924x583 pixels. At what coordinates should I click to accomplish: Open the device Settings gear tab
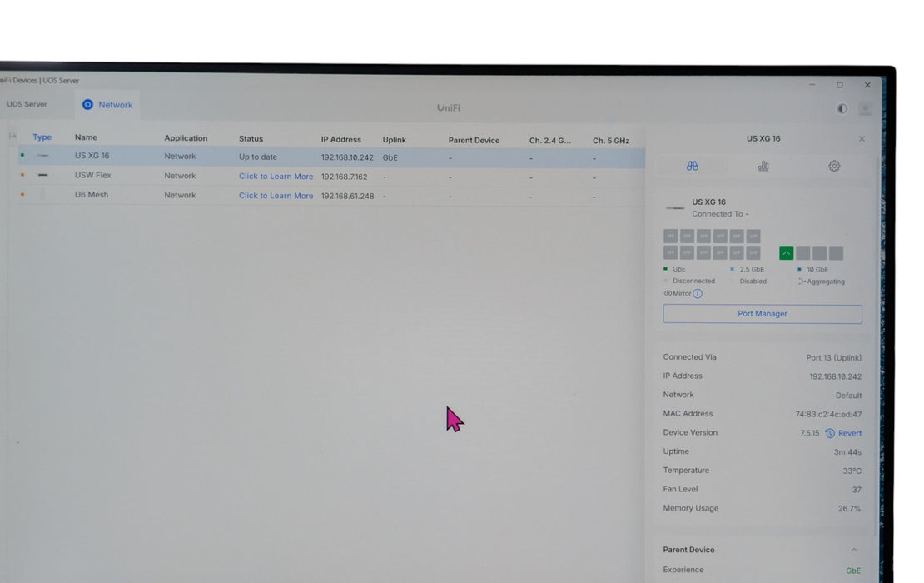pyautogui.click(x=834, y=167)
